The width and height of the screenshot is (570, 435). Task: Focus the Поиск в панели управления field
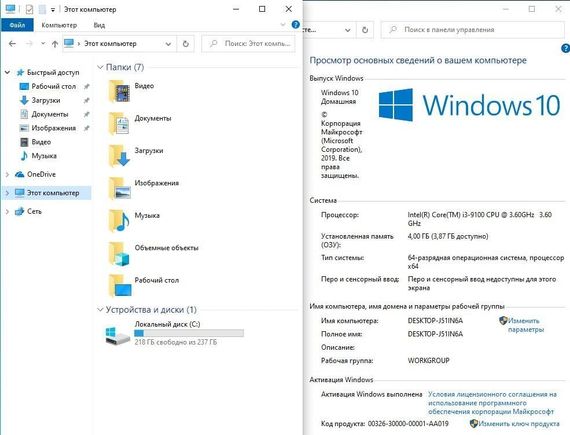click(473, 30)
